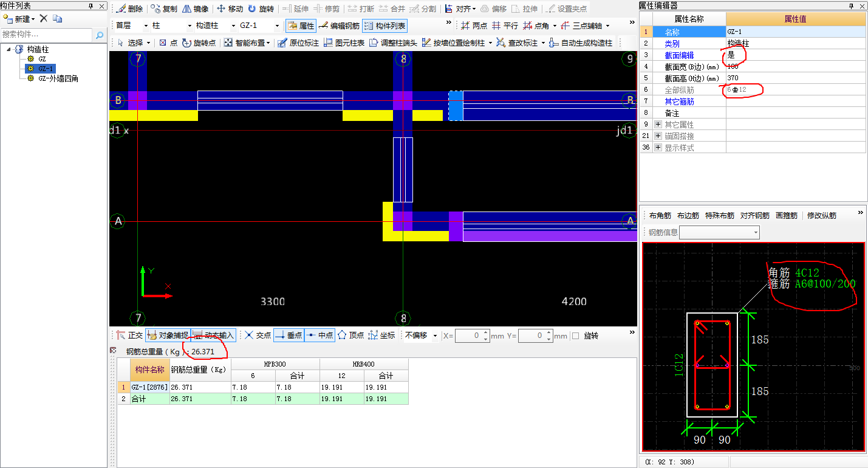Click 修改纵筋 in section editor
Screen dimensions: 868x468
tap(821, 216)
